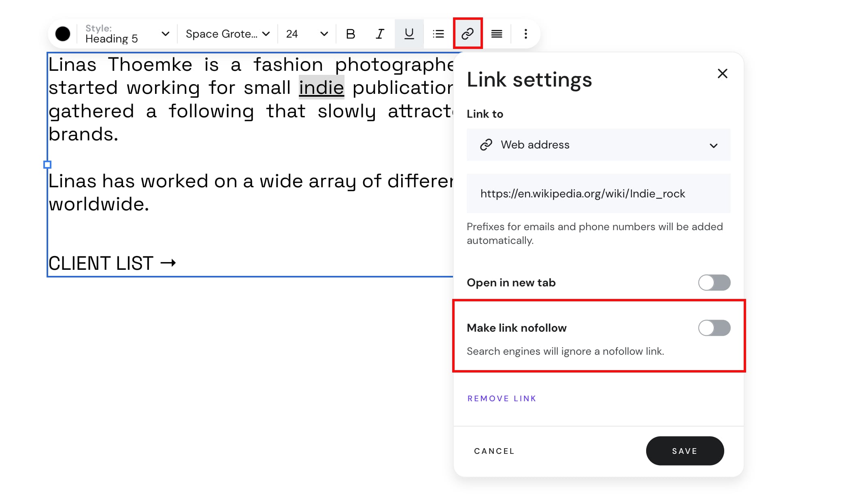Click the Wikipedia URL input field
The width and height of the screenshot is (855, 504).
tap(598, 193)
